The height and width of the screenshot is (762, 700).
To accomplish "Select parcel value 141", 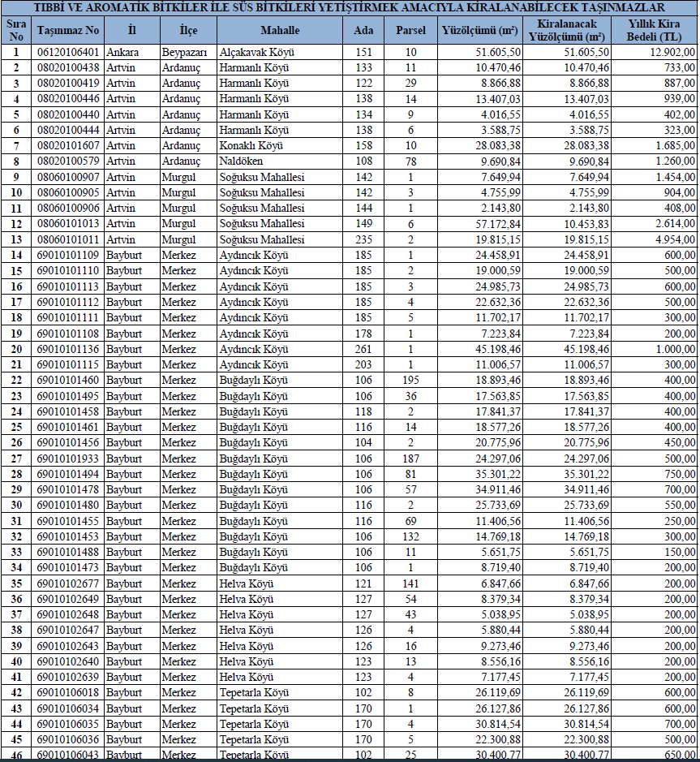I will (410, 583).
